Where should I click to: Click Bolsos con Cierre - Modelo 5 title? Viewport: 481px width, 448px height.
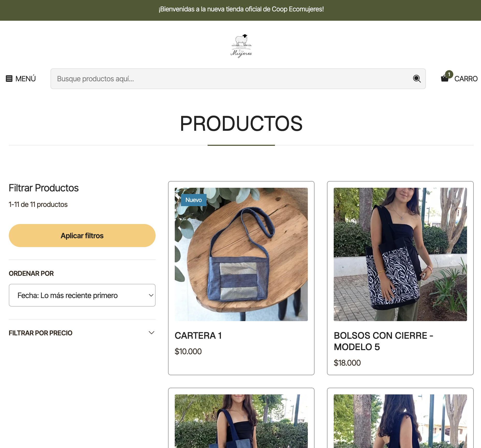[383, 341]
